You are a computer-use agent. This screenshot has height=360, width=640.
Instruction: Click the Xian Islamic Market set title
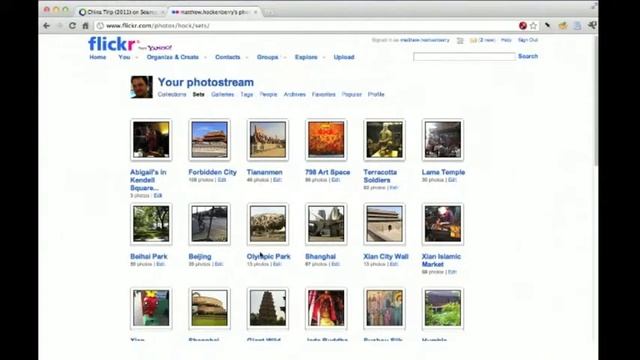441,260
